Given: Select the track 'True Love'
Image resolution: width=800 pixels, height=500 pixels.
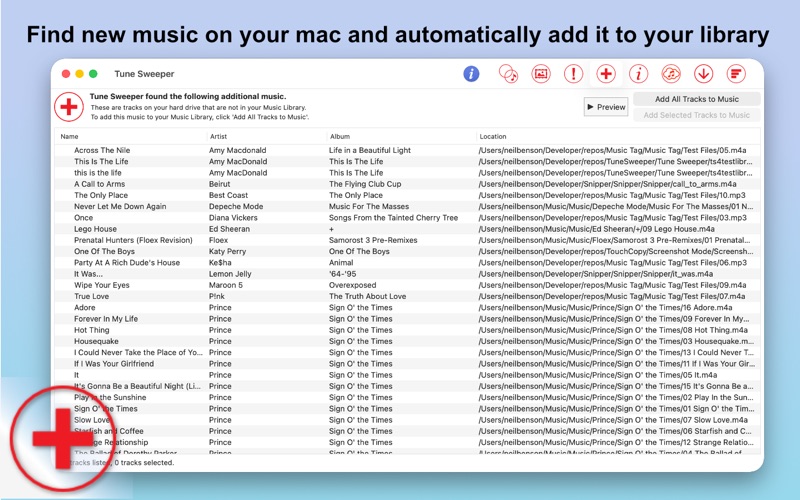Looking at the screenshot, I should pos(91,296).
